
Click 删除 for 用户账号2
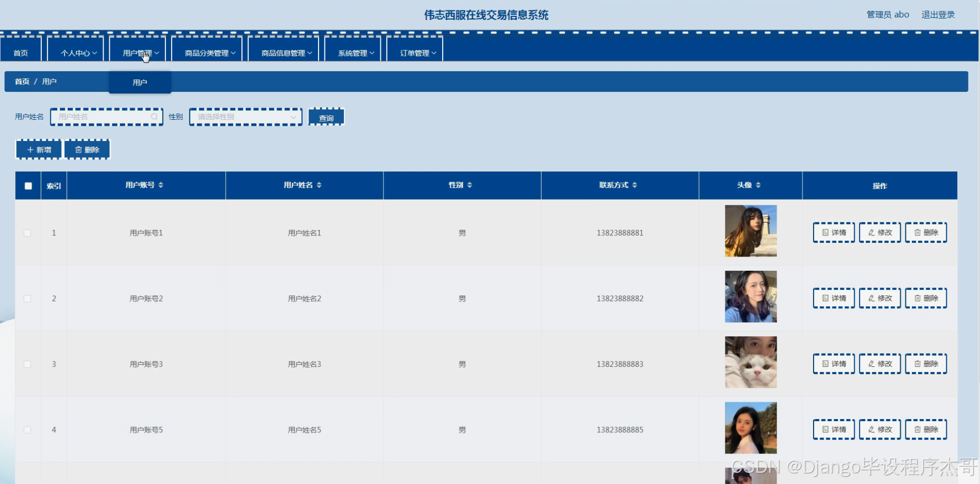point(926,298)
